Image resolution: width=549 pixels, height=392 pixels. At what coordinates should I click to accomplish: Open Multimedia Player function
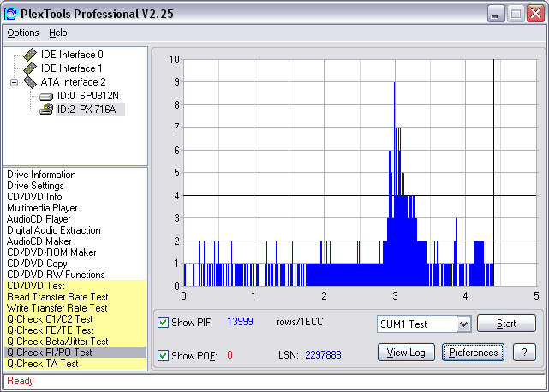42,208
